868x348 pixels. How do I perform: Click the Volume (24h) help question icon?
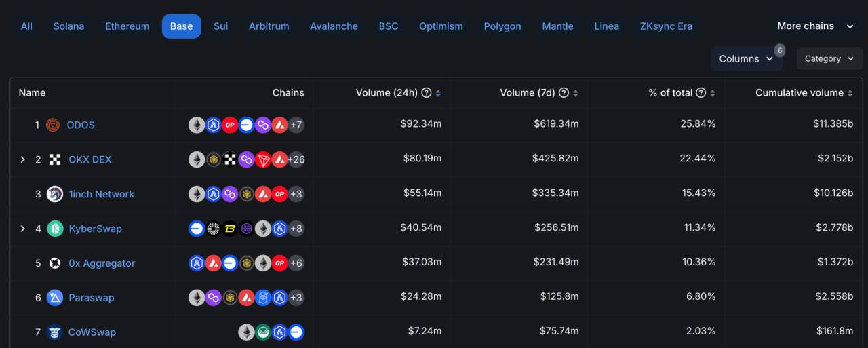pyautogui.click(x=427, y=93)
